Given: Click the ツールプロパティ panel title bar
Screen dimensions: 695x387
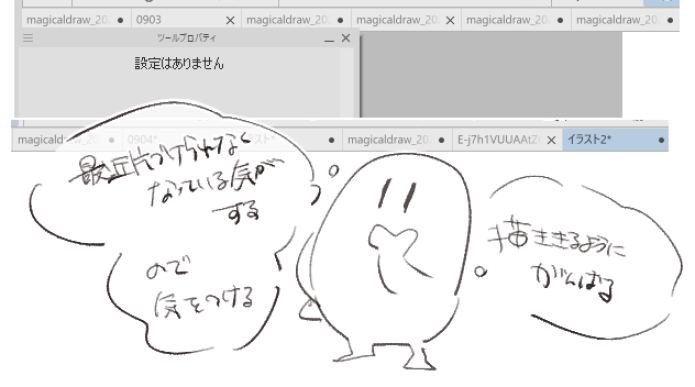Looking at the screenshot, I should click(x=186, y=38).
